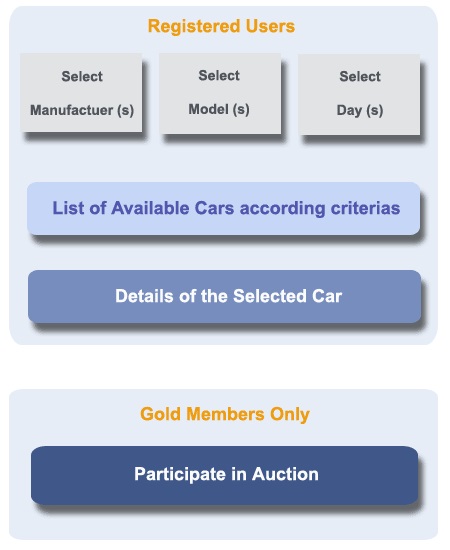Viewport: 450px width, 550px height.
Task: Choose the Select Day (s) box
Action: (359, 94)
